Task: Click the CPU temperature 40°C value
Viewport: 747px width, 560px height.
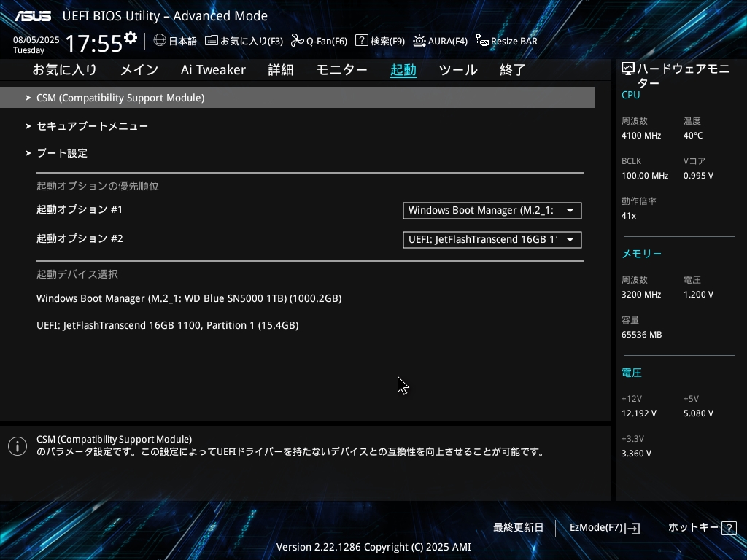Action: click(693, 136)
